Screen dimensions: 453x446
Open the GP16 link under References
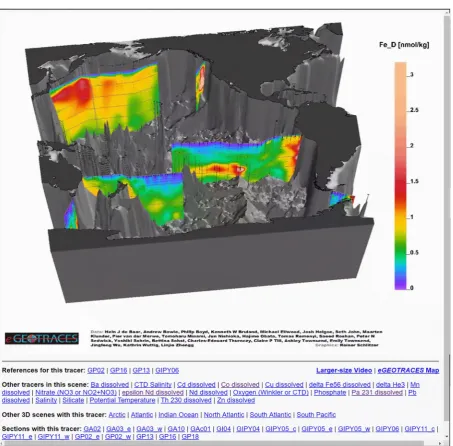click(x=118, y=370)
